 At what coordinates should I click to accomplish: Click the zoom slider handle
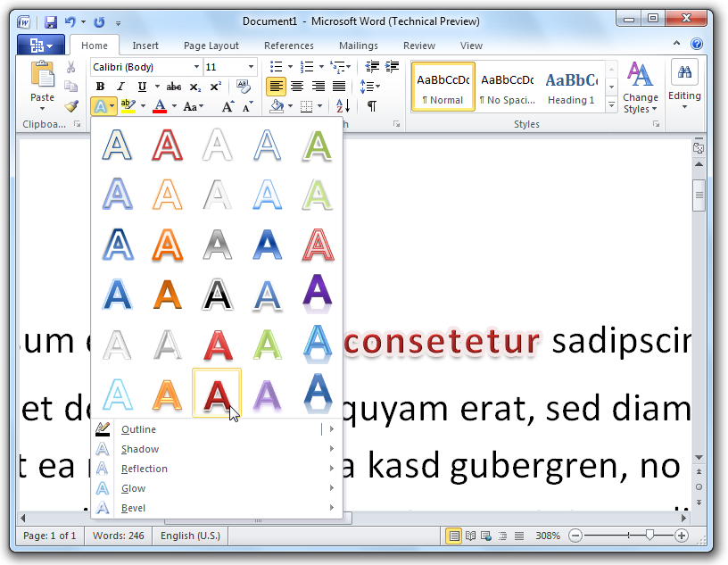(x=649, y=536)
